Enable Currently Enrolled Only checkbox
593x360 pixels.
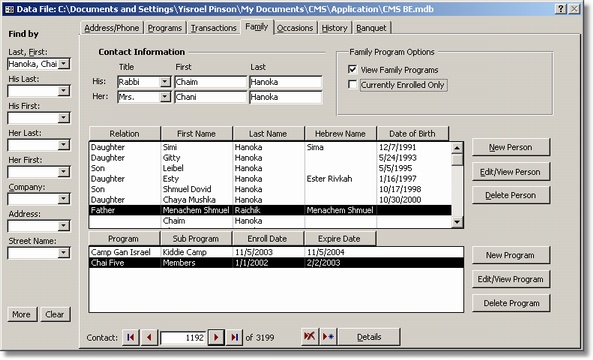click(352, 85)
